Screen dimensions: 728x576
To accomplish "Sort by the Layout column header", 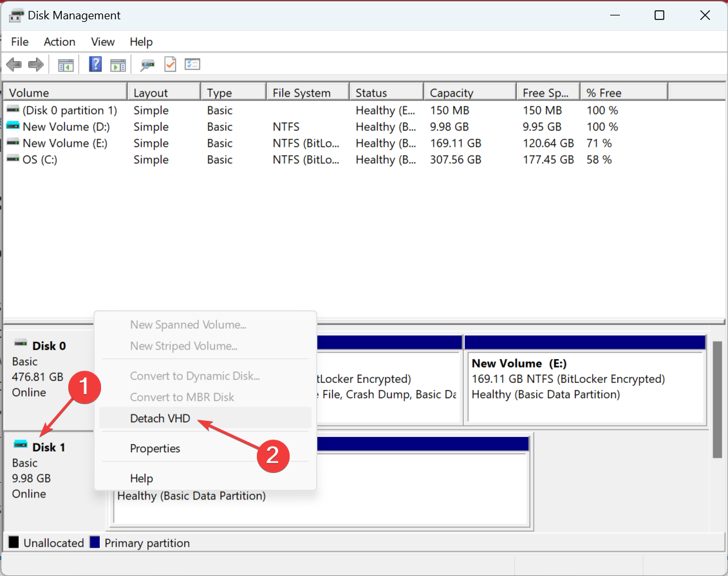I will 164,93.
